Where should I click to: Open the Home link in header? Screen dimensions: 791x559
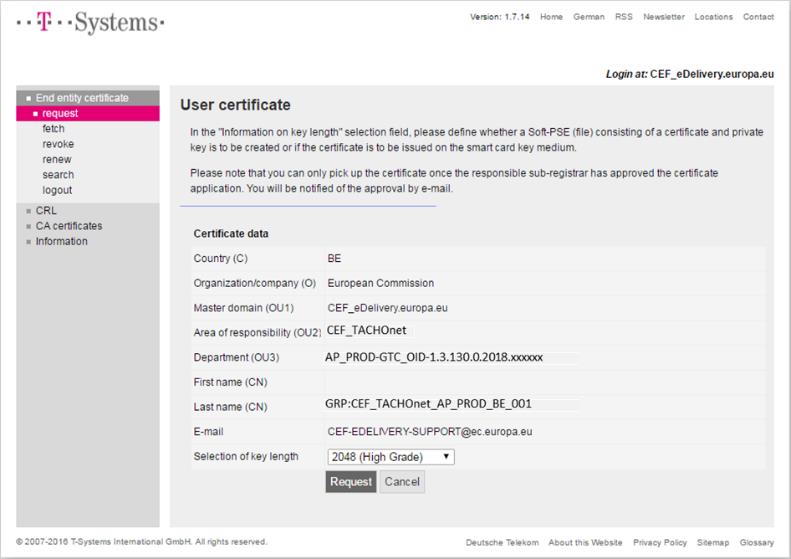tap(551, 17)
